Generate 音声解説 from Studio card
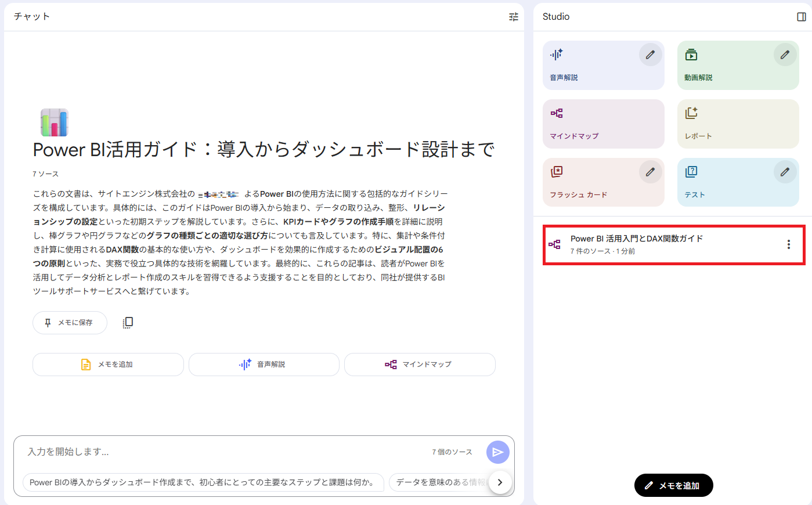 pyautogui.click(x=604, y=65)
